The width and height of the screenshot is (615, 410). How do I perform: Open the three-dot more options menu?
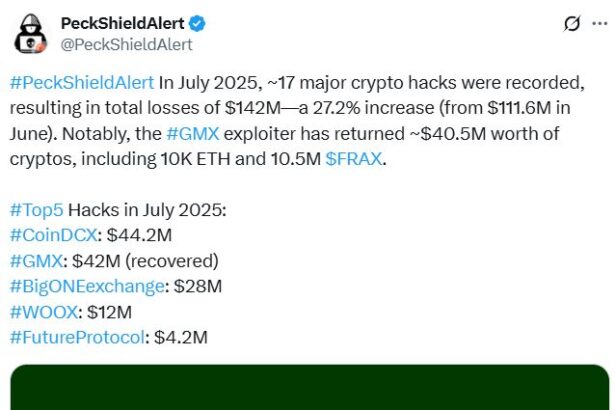603,24
